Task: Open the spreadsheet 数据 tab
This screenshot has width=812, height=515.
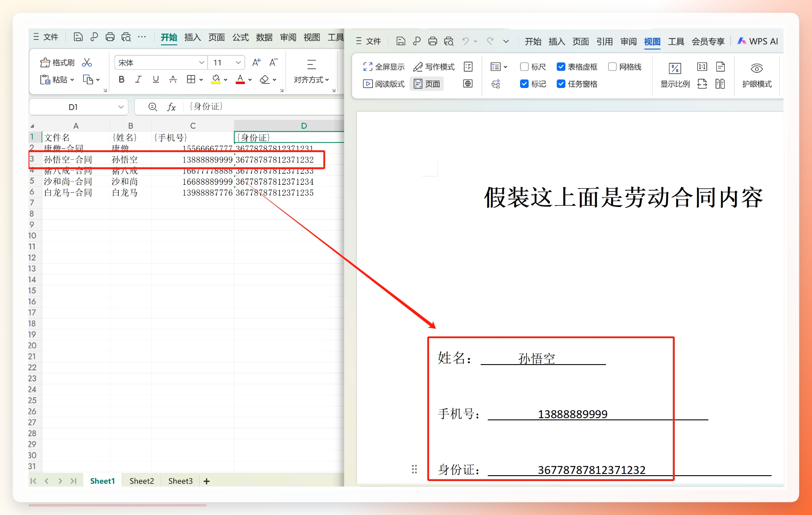Action: (264, 37)
